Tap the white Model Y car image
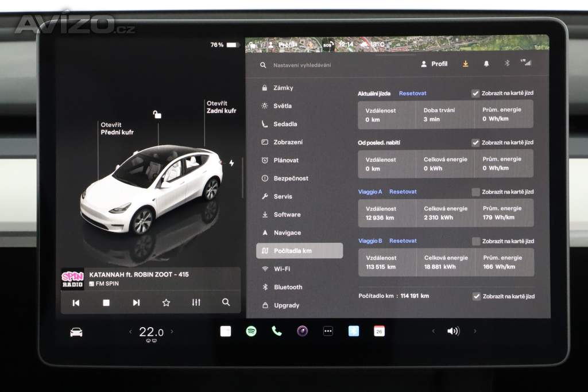 tap(152, 189)
